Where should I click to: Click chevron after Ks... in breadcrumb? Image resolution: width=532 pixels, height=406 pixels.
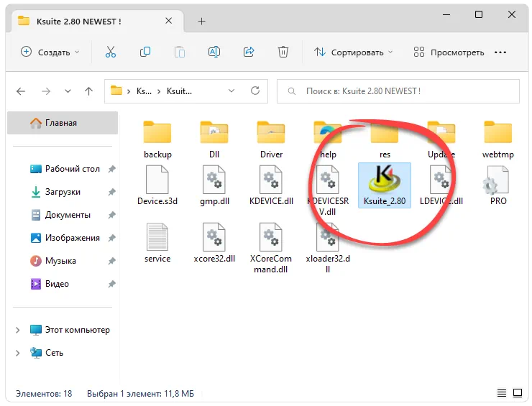pyautogui.click(x=158, y=91)
